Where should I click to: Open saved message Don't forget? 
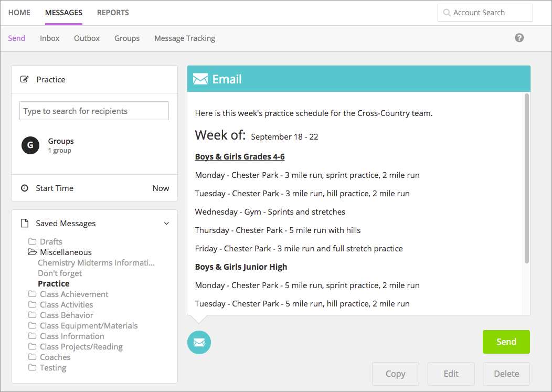pos(60,273)
